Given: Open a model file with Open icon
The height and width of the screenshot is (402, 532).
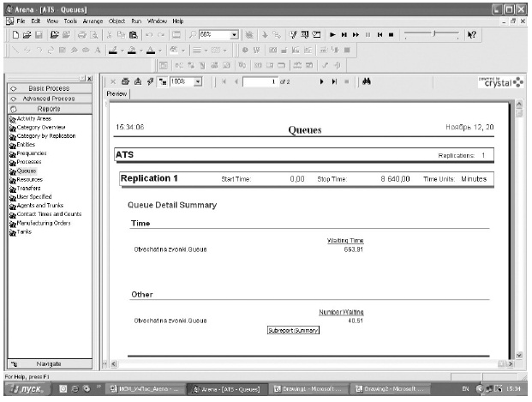Looking at the screenshot, I should [x=27, y=34].
